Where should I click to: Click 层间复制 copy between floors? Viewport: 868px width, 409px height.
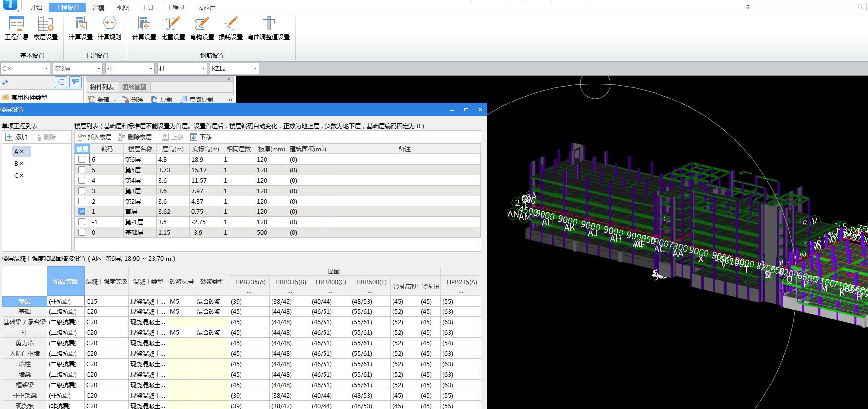(196, 100)
